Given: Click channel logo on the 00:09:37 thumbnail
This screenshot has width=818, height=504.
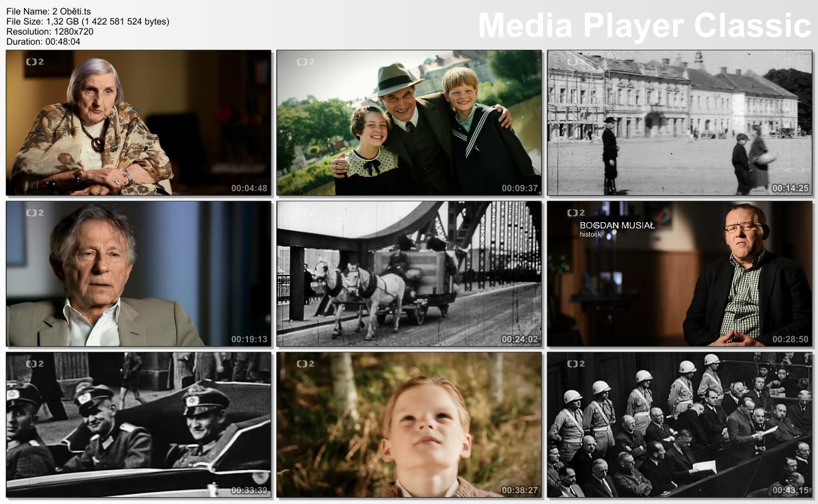Looking at the screenshot, I should (305, 62).
